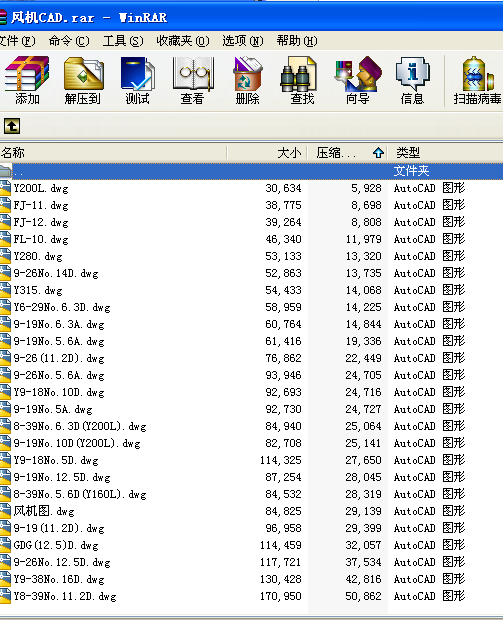Click the WinRAR title bar books icon

coord(3,17)
